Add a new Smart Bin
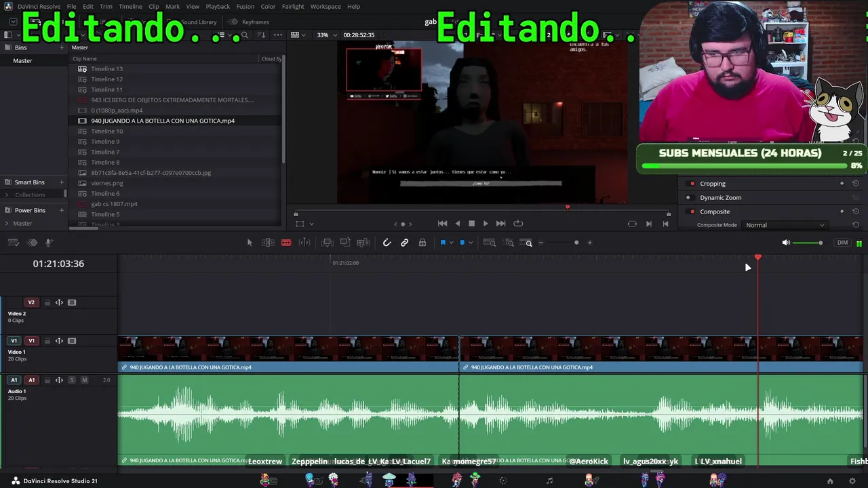 pyautogui.click(x=62, y=182)
